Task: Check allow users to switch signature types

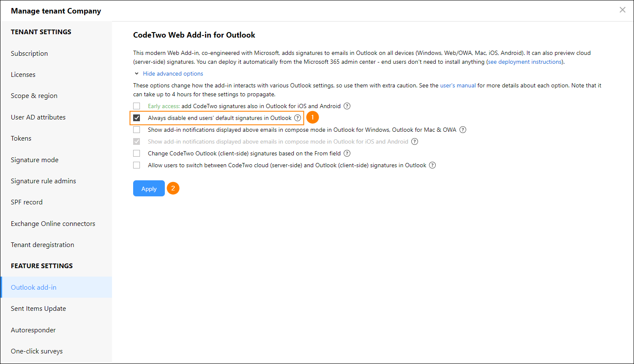Action: tap(137, 165)
